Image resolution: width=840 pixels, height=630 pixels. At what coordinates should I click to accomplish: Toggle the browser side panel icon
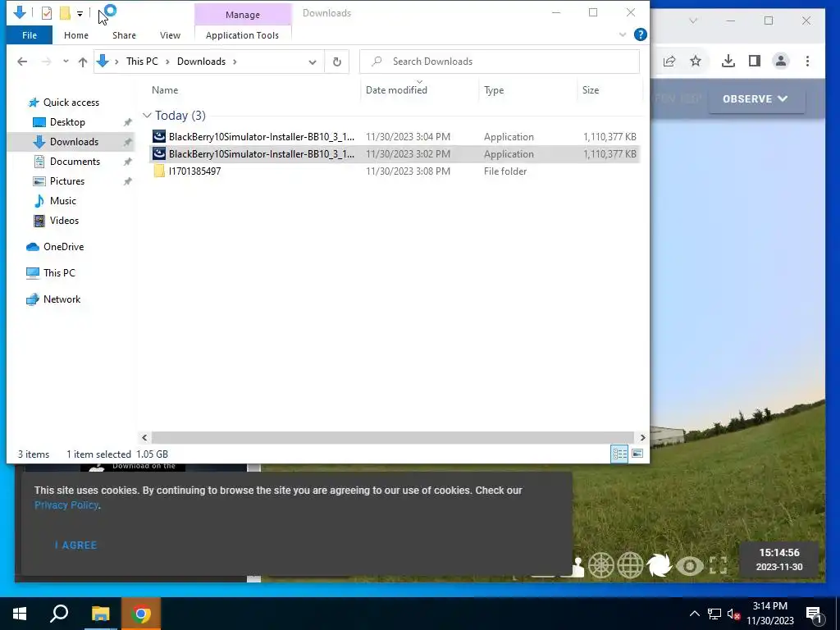pos(755,61)
